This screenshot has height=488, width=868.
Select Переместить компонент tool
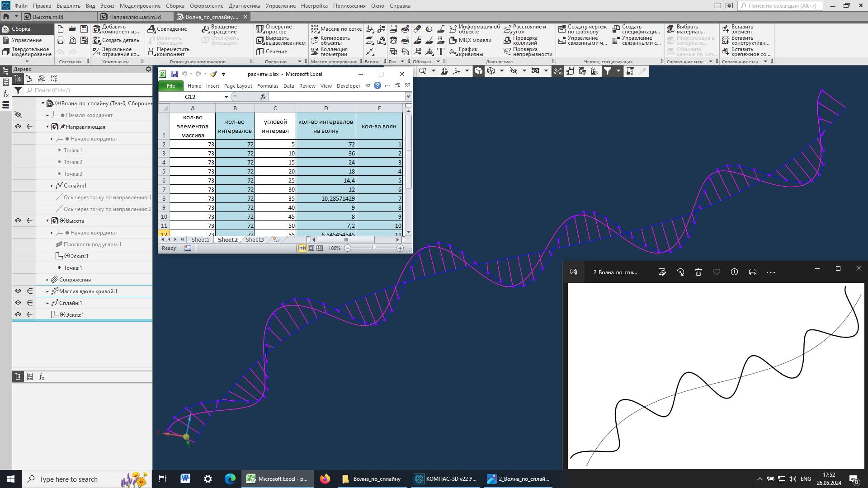[169, 52]
